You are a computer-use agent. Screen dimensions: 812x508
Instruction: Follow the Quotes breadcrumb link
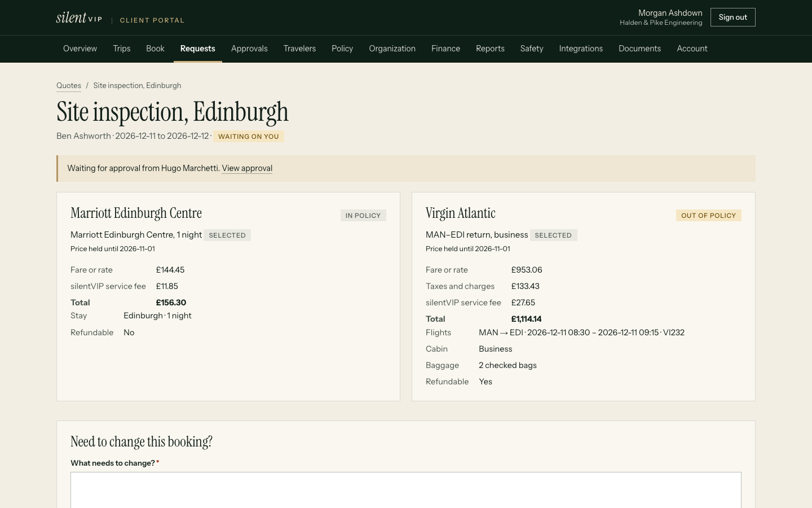(x=69, y=86)
